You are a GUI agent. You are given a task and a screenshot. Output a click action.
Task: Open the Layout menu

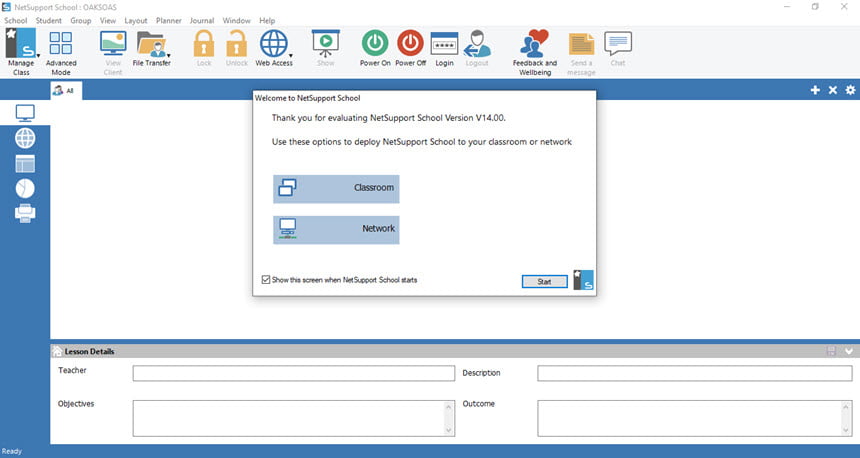point(135,20)
